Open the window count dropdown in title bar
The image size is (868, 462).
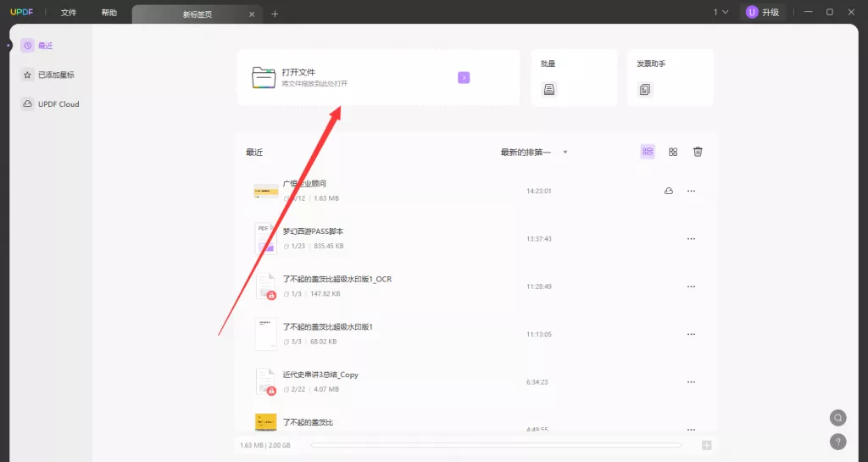[x=721, y=13]
